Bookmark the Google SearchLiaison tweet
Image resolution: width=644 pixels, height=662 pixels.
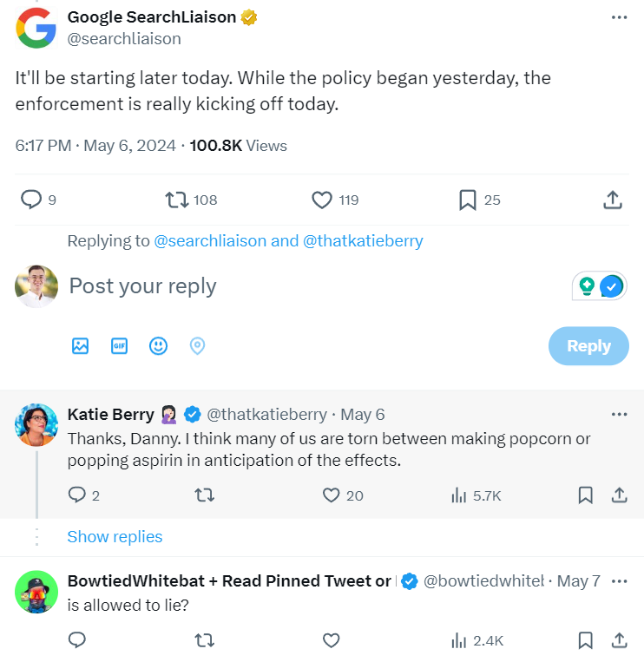(468, 200)
